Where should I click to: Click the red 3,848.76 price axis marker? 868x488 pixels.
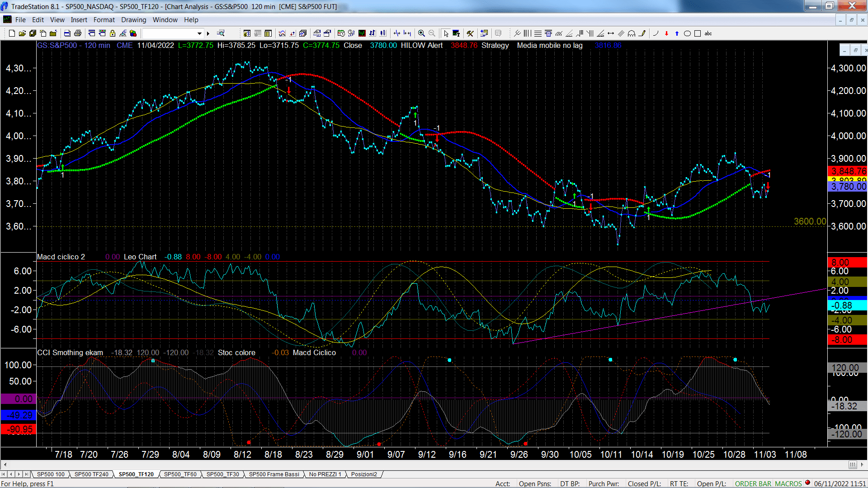849,171
